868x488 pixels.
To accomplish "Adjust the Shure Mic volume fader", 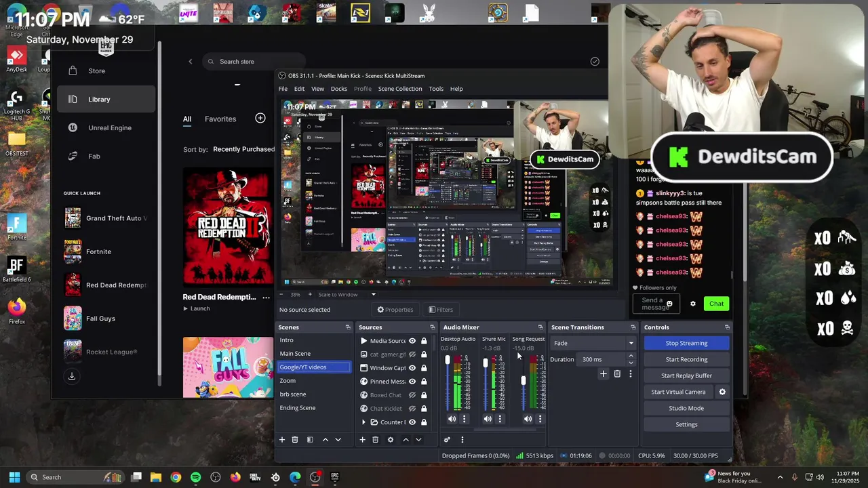I will coord(486,364).
